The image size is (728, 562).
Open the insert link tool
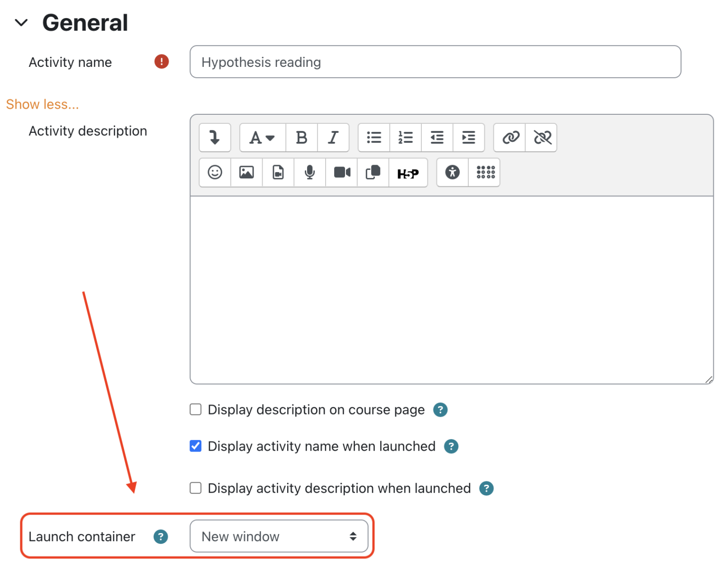click(x=509, y=138)
